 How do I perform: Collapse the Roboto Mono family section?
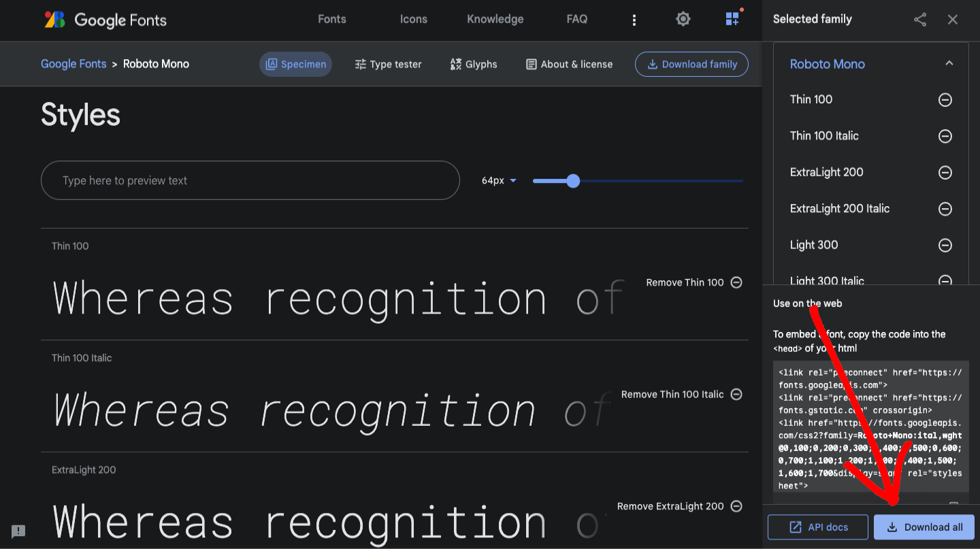949,64
